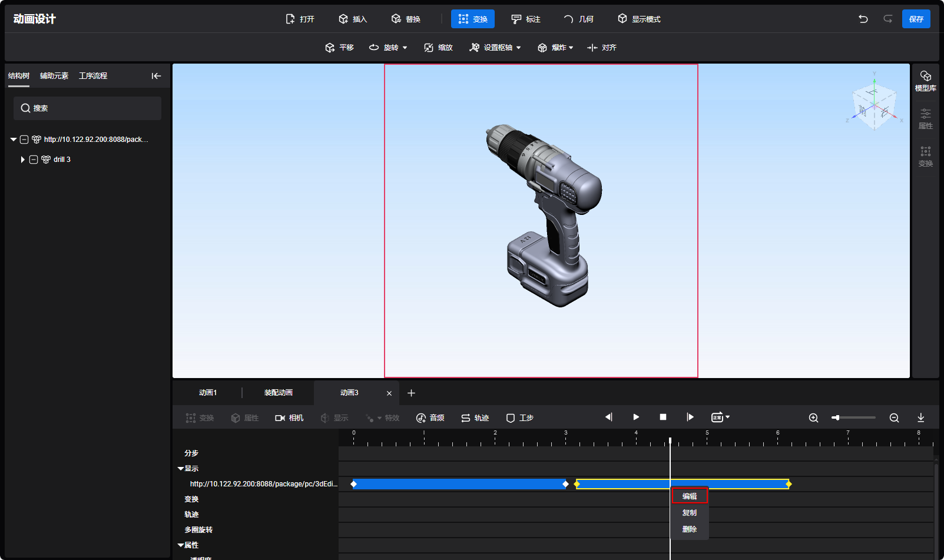
Task: Zoom in the timeline
Action: click(813, 418)
